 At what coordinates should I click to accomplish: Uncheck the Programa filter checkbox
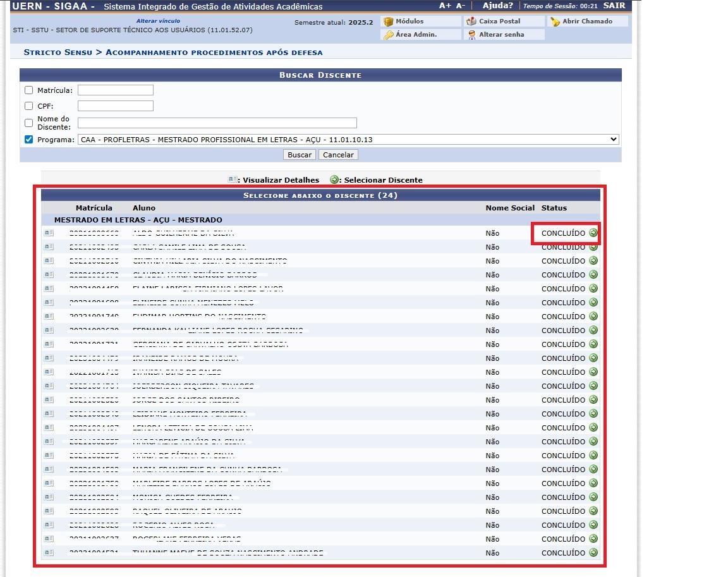tap(29, 140)
